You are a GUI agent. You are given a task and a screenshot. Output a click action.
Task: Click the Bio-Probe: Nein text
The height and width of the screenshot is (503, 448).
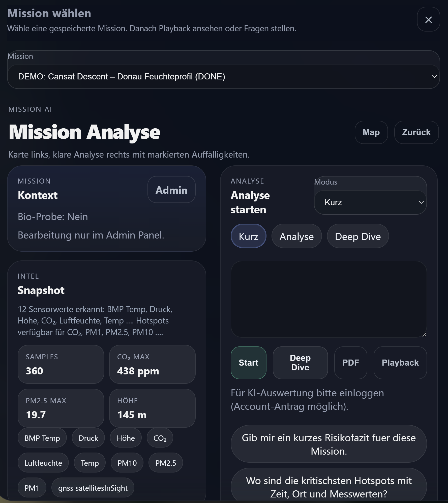click(x=53, y=217)
